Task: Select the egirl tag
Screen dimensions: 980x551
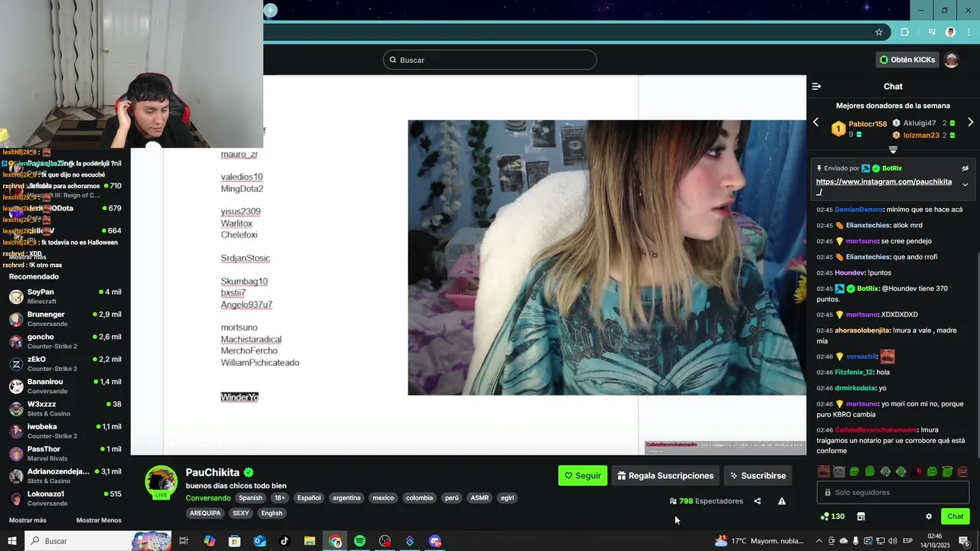Action: (507, 497)
